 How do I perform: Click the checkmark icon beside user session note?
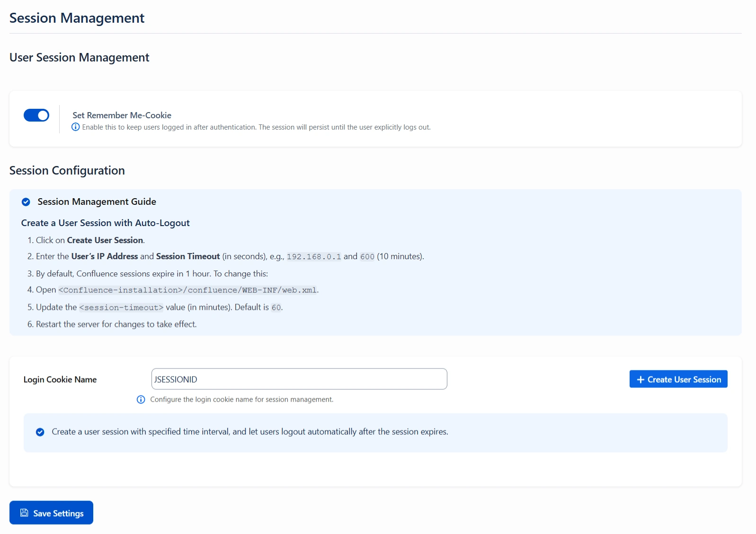coord(40,432)
